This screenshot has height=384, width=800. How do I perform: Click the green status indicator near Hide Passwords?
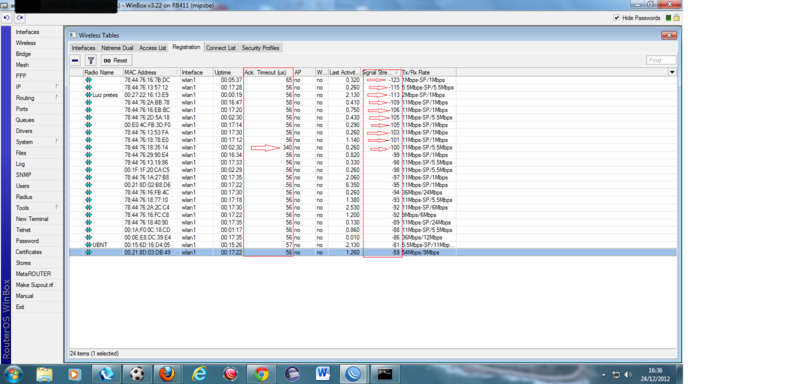(668, 18)
